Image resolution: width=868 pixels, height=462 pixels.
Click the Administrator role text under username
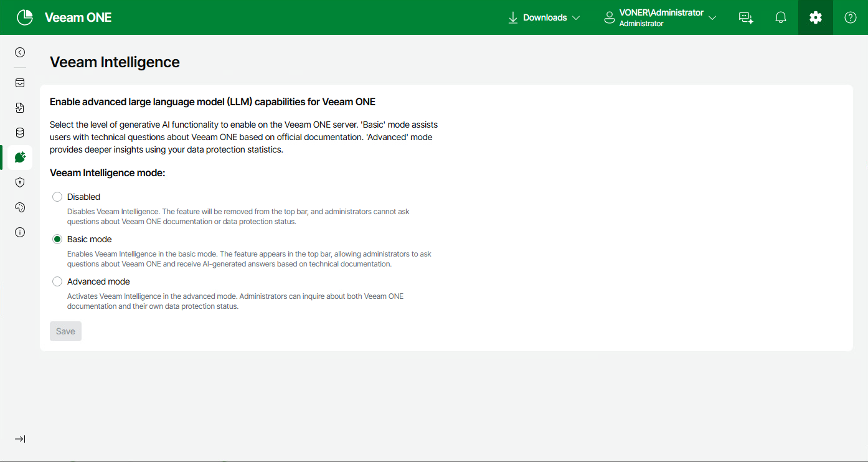pyautogui.click(x=641, y=24)
